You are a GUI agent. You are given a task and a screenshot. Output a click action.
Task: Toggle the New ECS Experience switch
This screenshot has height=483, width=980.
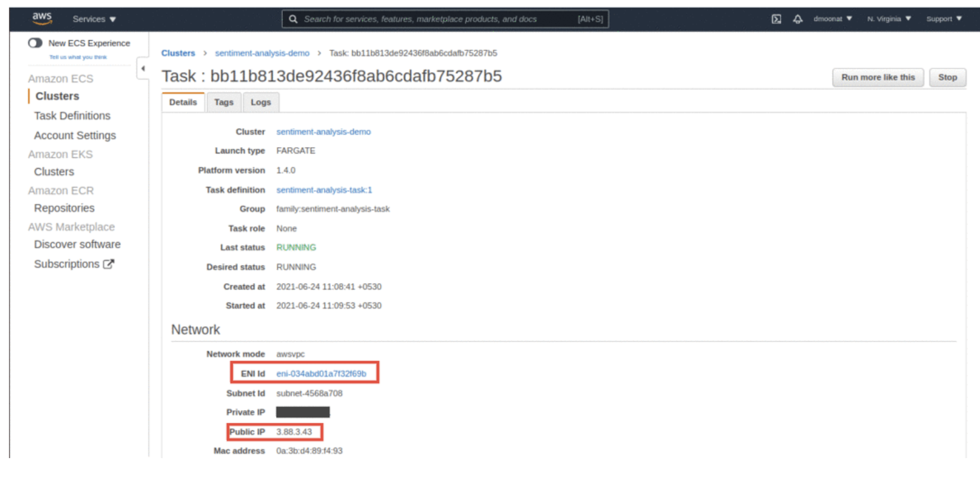point(35,43)
